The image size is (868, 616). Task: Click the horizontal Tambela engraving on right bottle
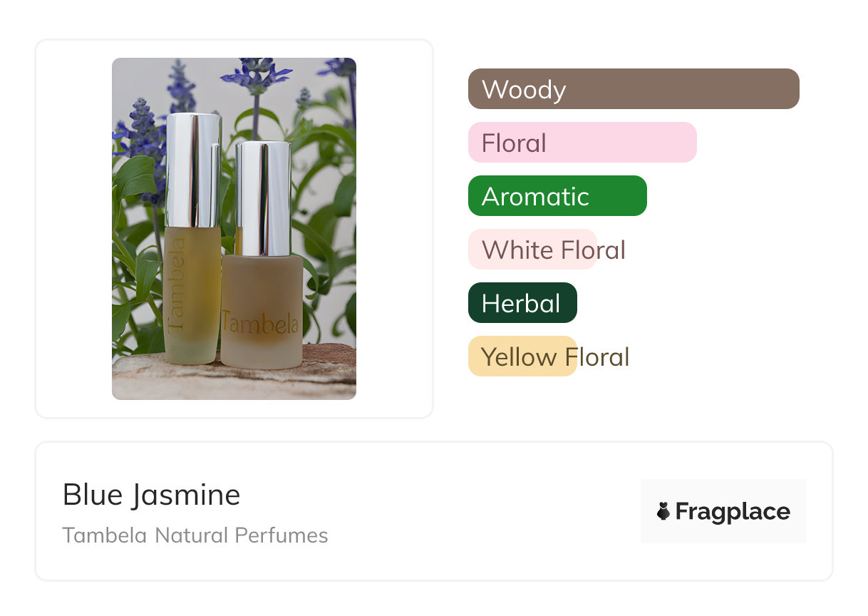[260, 323]
